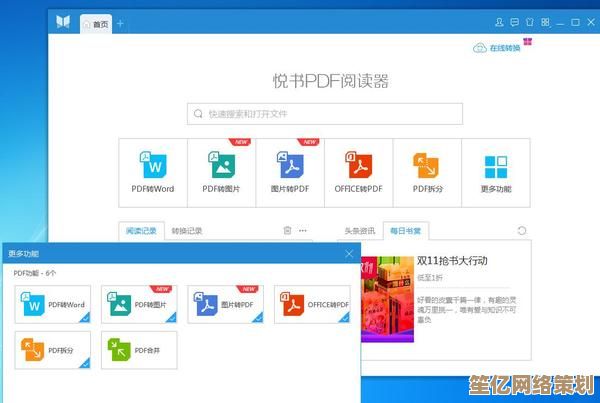This screenshot has width=600, height=403.
Task: Switch to the 转换记录 tab
Action: pyautogui.click(x=186, y=231)
